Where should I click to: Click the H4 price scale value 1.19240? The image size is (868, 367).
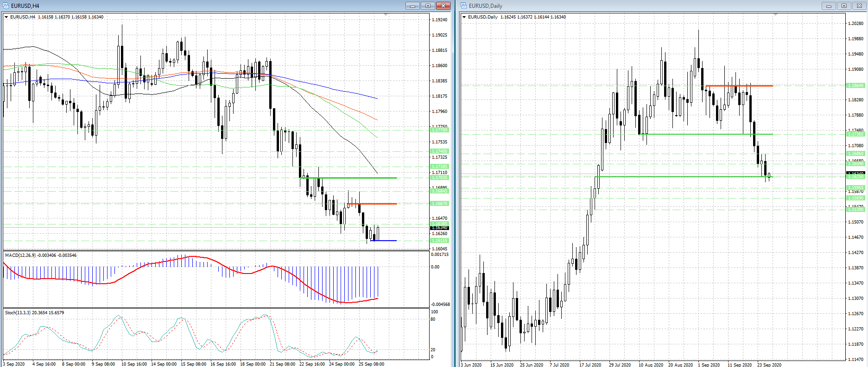click(x=440, y=20)
